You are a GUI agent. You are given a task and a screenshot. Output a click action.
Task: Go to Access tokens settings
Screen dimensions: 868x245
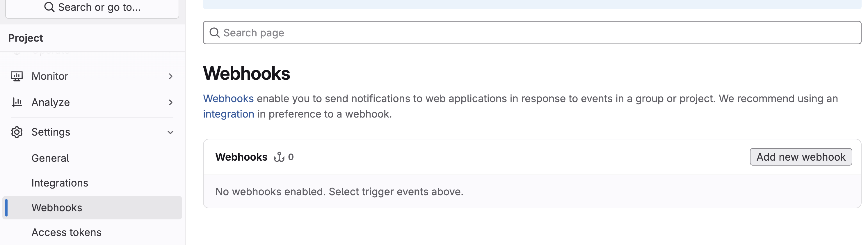point(66,232)
